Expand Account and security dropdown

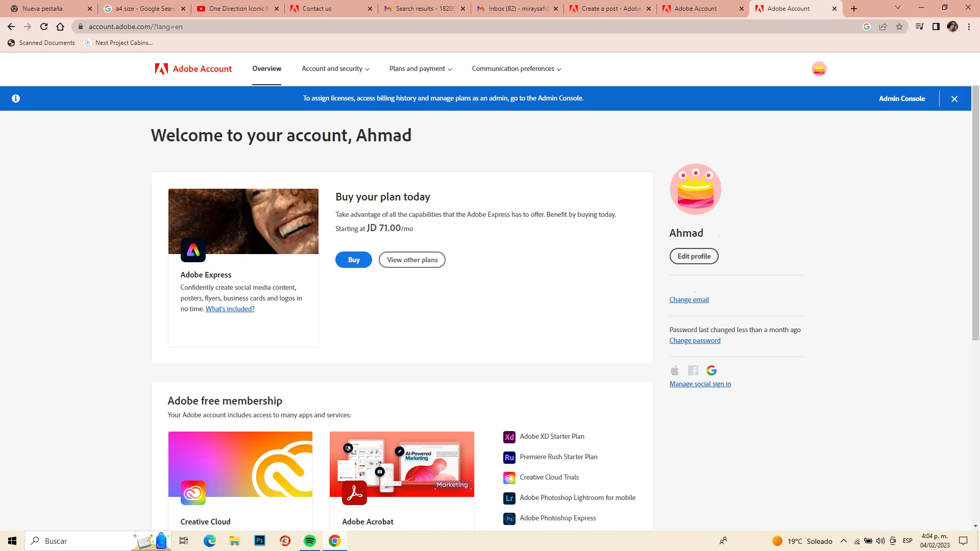(335, 69)
